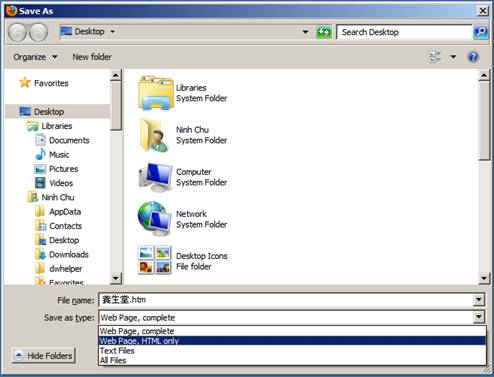The image size is (494, 377).
Task: Select Libraries in the navigation tree
Action: (50, 126)
